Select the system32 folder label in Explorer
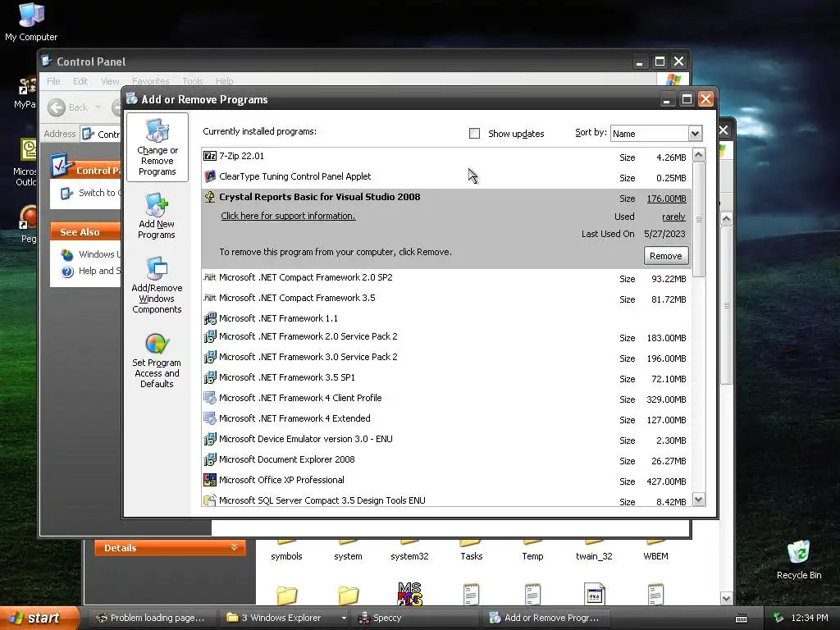The image size is (840, 630). tap(409, 557)
